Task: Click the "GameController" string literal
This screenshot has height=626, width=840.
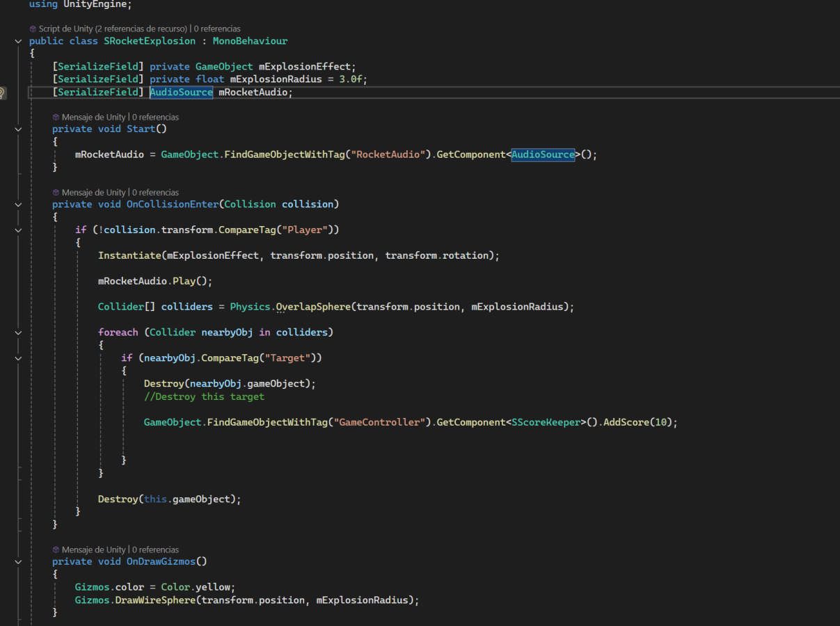Action: click(379, 422)
